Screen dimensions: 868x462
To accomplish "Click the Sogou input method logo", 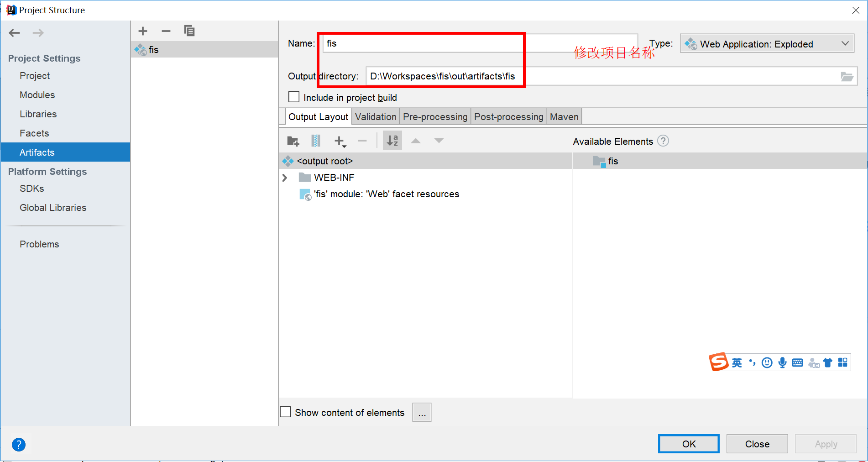I will coord(718,362).
